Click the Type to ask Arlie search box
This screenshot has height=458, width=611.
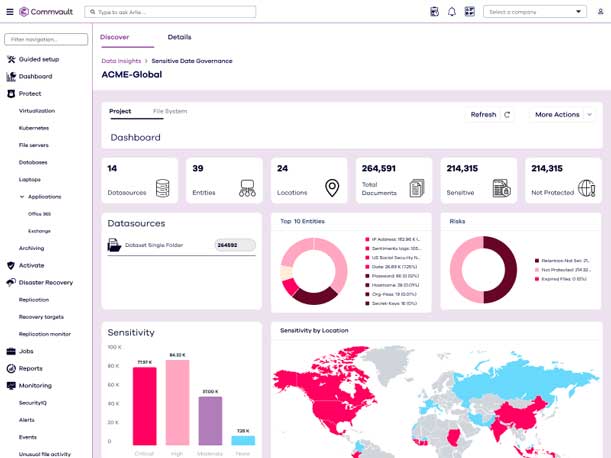pos(160,12)
